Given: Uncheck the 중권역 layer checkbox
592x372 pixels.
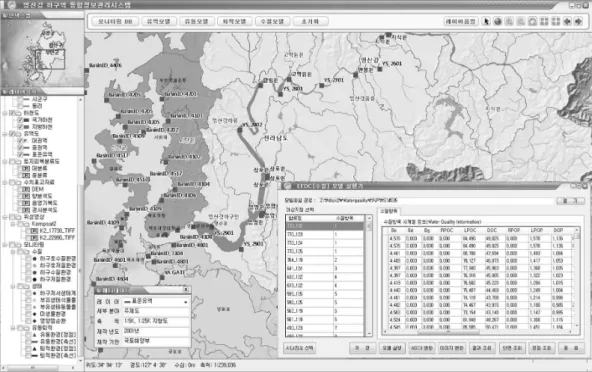Looking at the screenshot, I should point(20,148).
